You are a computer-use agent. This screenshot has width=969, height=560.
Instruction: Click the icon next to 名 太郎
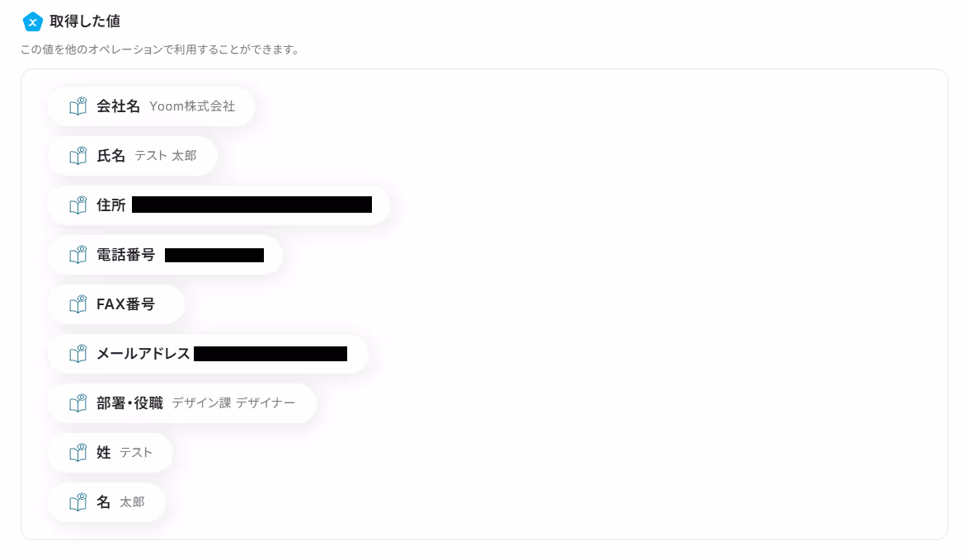point(78,502)
